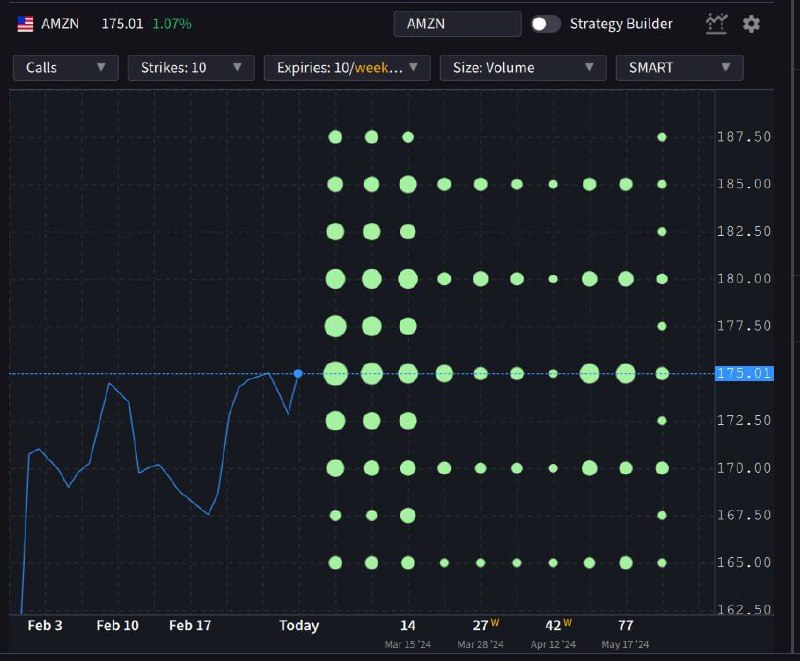This screenshot has width=800, height=661.
Task: Click the 172.50 strike label
Action: pos(744,421)
